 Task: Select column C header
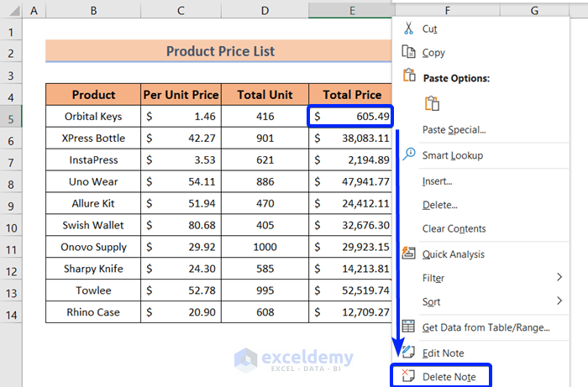181,10
